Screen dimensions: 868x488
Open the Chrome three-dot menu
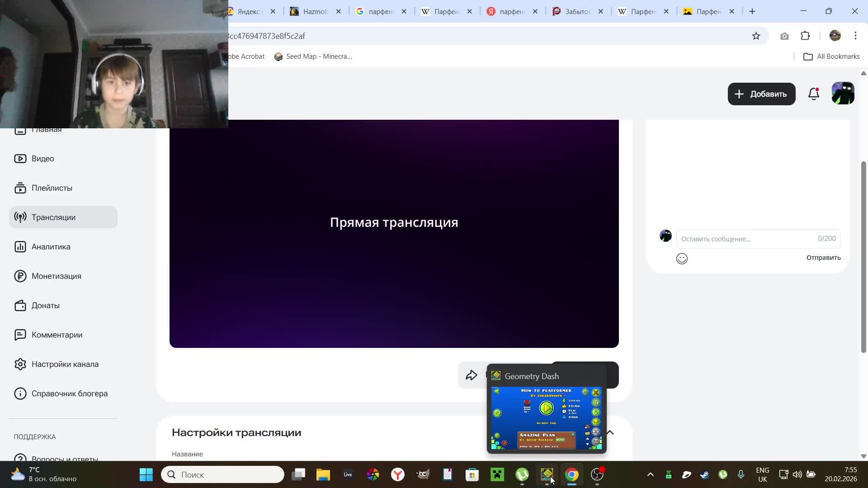[855, 36]
